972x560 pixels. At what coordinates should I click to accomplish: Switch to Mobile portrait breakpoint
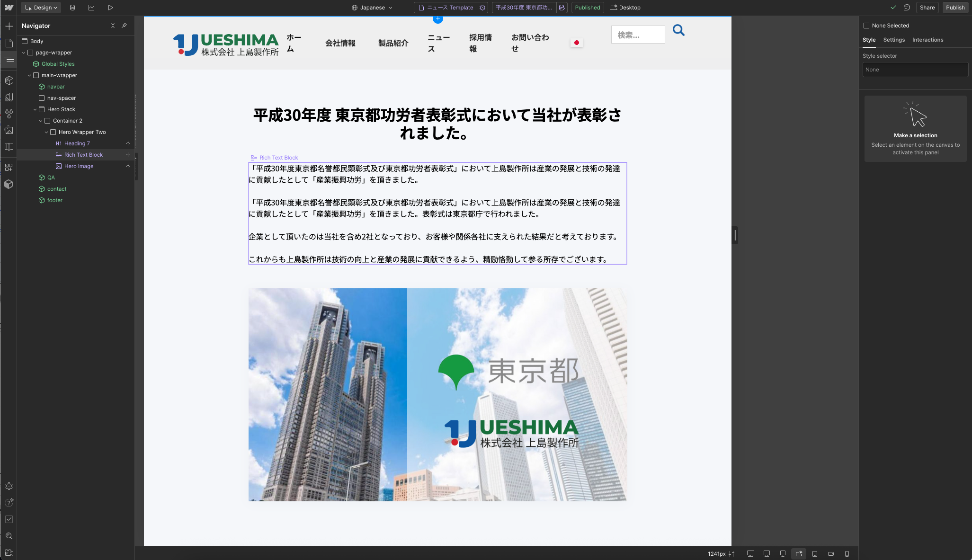pyautogui.click(x=847, y=554)
